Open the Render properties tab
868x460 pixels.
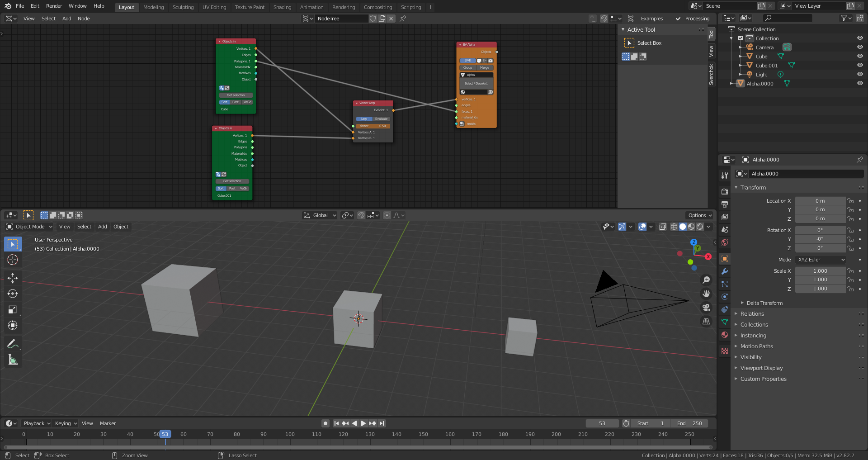coord(725,191)
